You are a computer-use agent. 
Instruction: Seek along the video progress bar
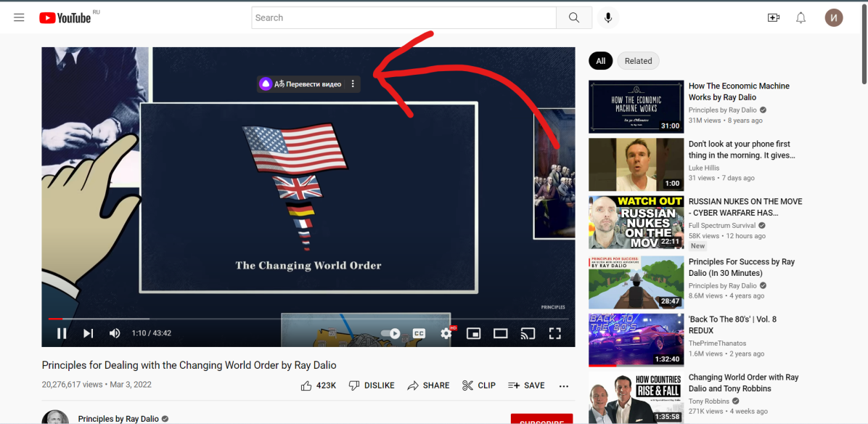click(x=308, y=319)
